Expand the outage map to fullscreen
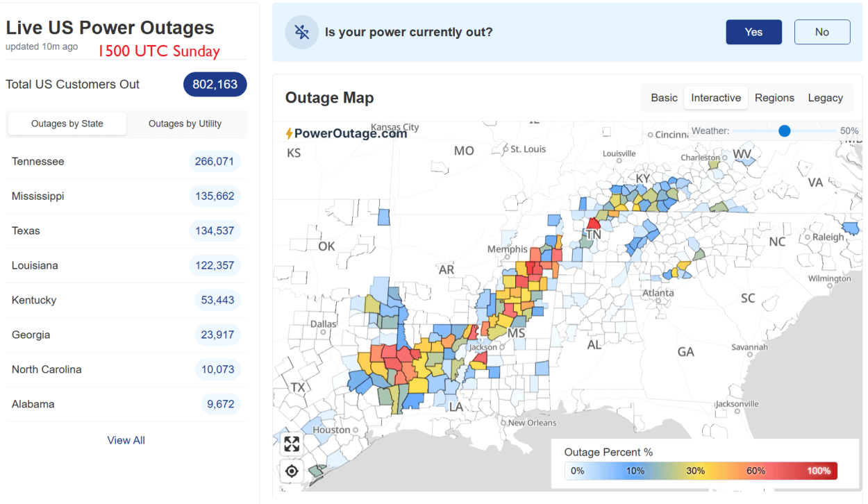 [x=291, y=444]
